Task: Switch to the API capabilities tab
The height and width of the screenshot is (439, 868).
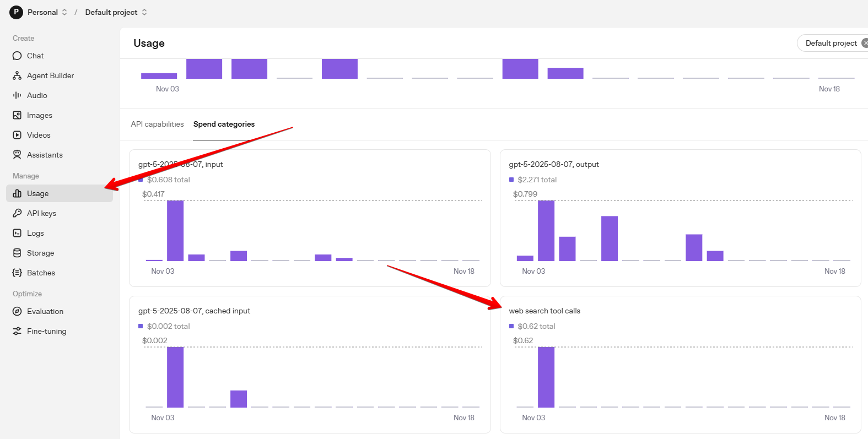Action: tap(157, 124)
